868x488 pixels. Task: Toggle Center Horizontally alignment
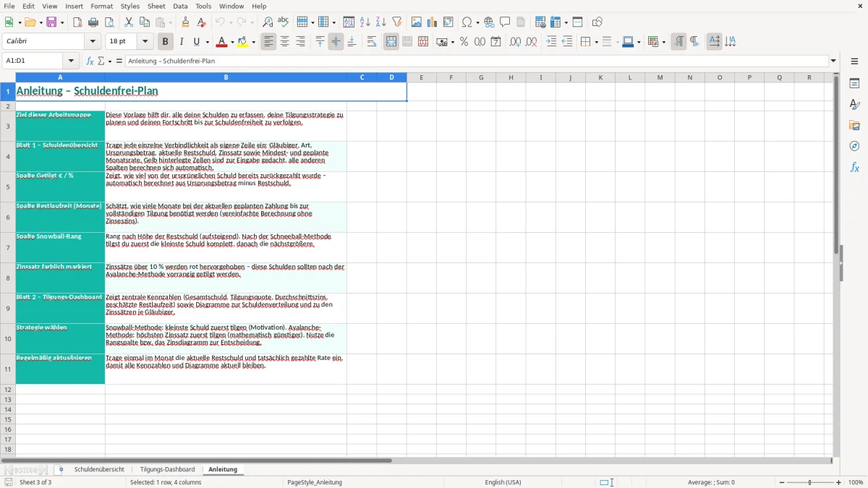(x=284, y=42)
